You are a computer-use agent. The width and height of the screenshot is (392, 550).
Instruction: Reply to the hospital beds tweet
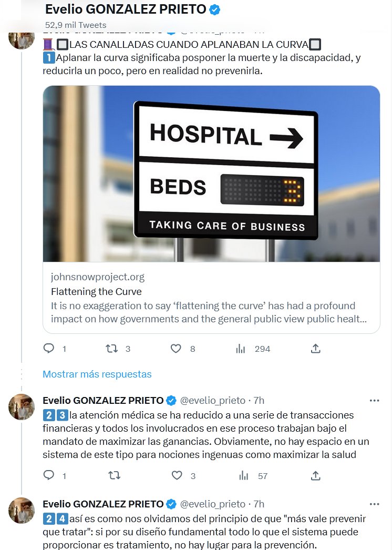tap(49, 349)
